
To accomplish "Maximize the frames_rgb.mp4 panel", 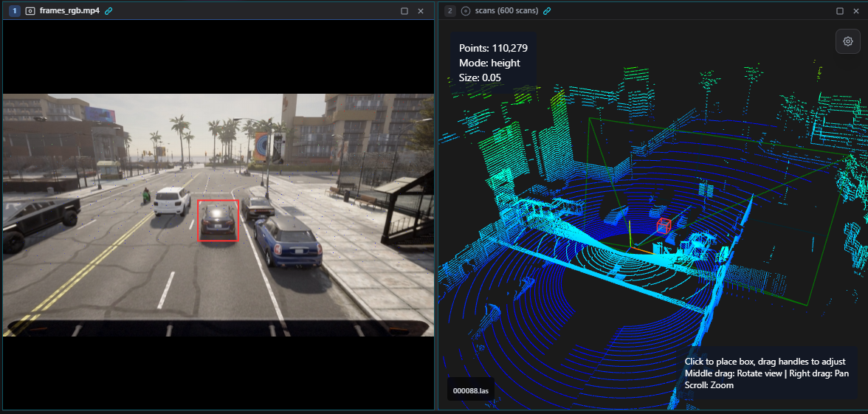I will coord(404,11).
